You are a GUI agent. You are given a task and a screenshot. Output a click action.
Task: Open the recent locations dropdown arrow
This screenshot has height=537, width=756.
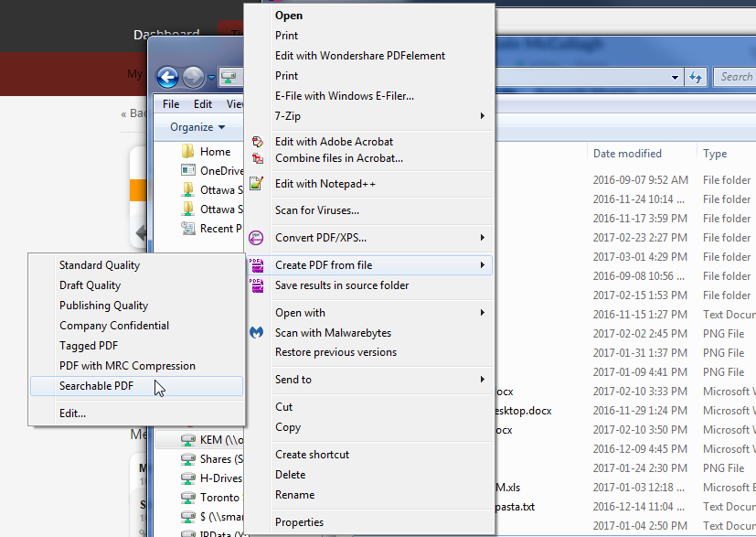pyautogui.click(x=211, y=77)
